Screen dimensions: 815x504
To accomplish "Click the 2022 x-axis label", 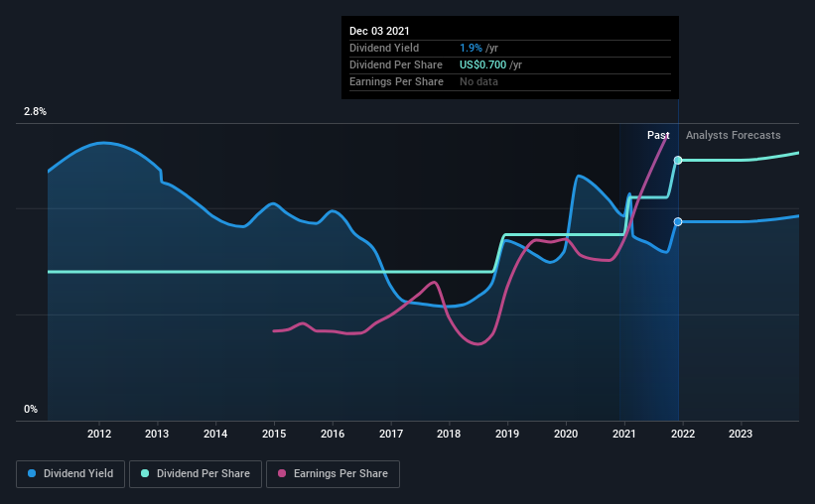I will [x=682, y=434].
